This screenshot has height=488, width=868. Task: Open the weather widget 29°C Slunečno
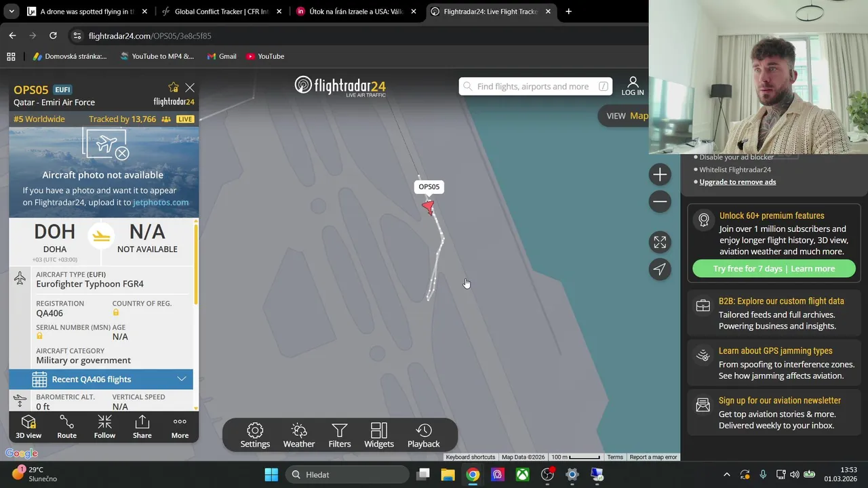tap(34, 474)
